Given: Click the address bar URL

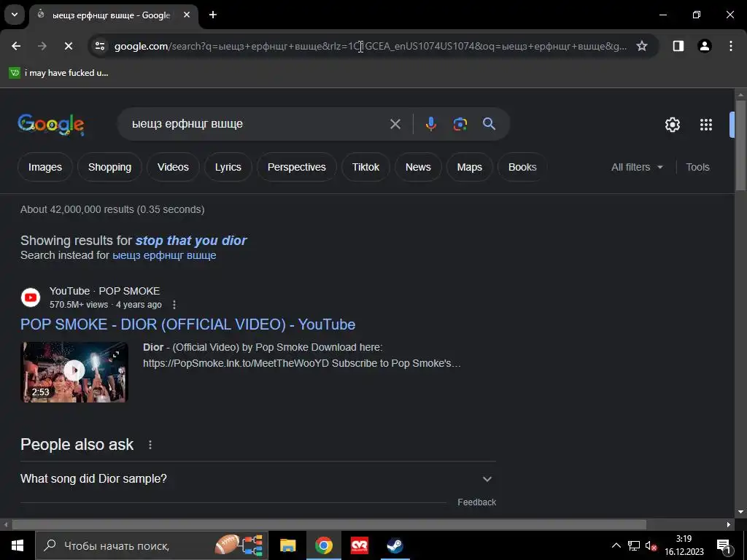Looking at the screenshot, I should [x=371, y=46].
